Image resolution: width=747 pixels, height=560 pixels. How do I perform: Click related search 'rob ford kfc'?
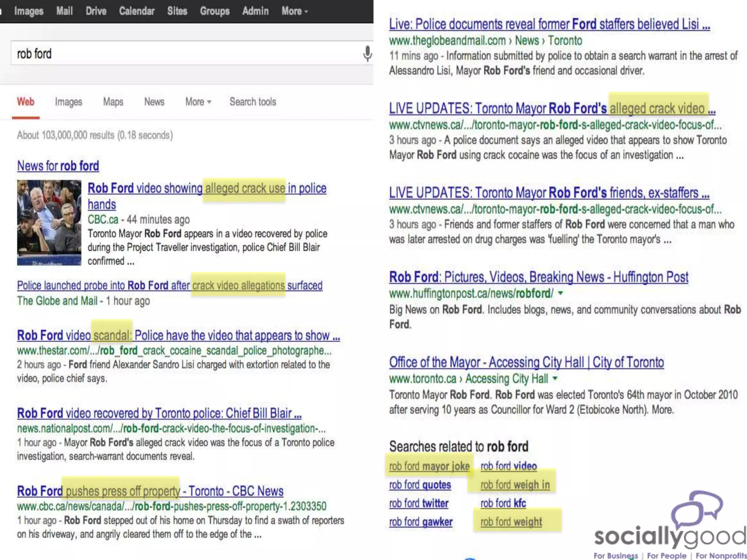point(503,503)
